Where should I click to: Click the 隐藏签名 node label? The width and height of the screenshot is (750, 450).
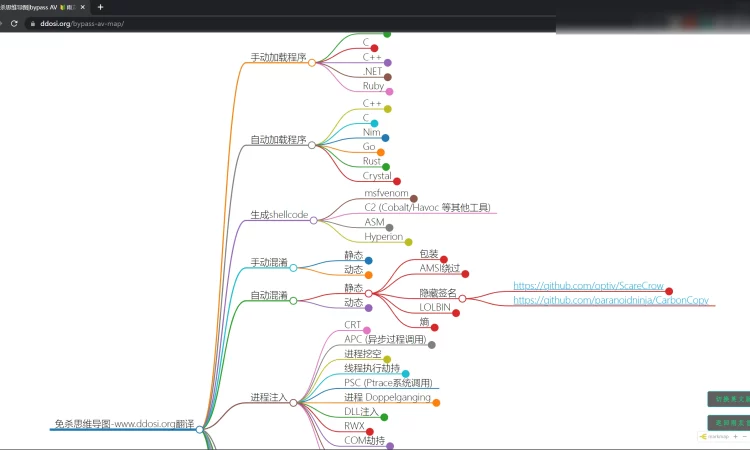[x=438, y=293]
